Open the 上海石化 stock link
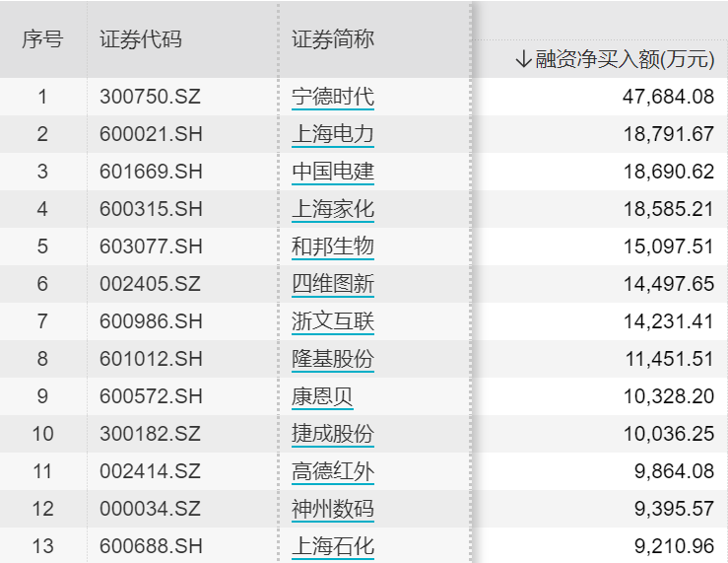The image size is (728, 563). (x=333, y=546)
